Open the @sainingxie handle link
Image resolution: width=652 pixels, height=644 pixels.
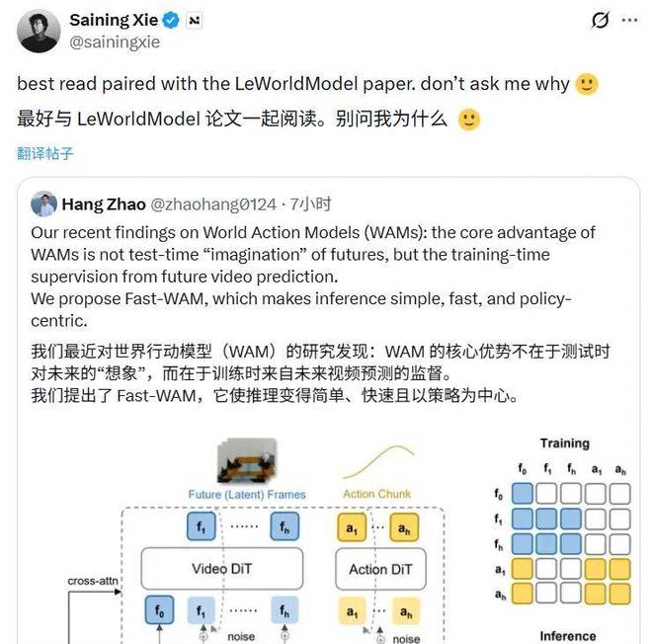[x=115, y=42]
